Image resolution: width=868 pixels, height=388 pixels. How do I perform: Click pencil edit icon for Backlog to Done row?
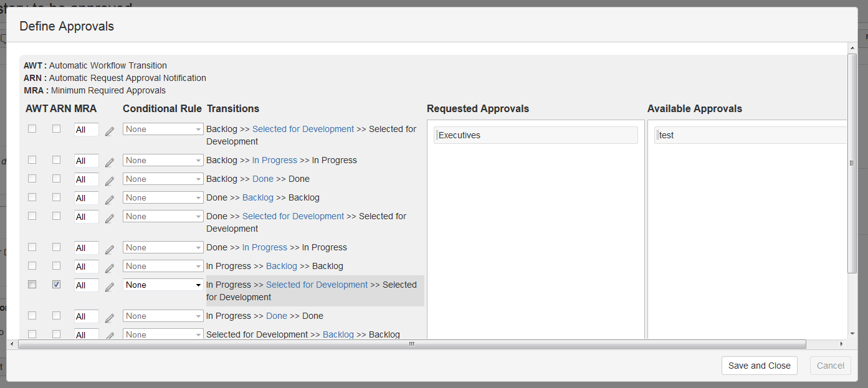[x=110, y=181]
